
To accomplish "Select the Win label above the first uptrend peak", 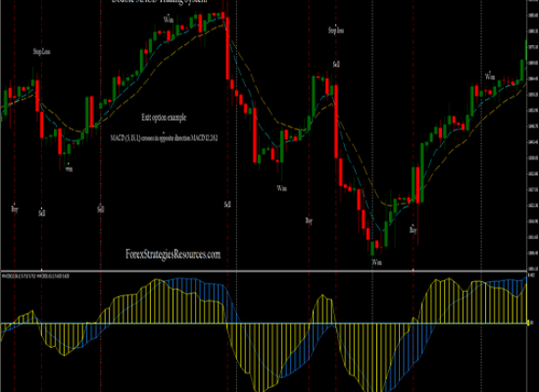I will 169,19.
